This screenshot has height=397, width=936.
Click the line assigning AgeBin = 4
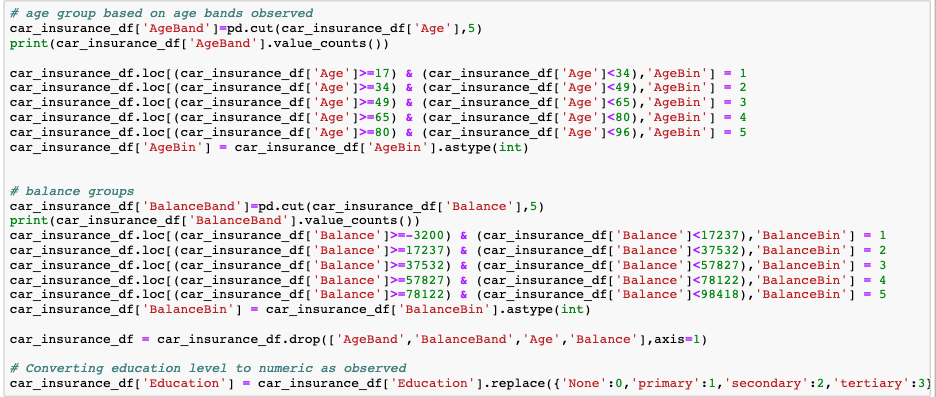(378, 117)
